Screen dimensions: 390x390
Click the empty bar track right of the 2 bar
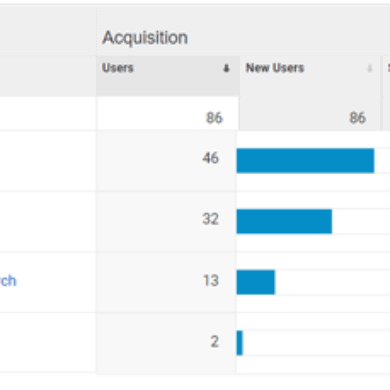click(x=316, y=343)
